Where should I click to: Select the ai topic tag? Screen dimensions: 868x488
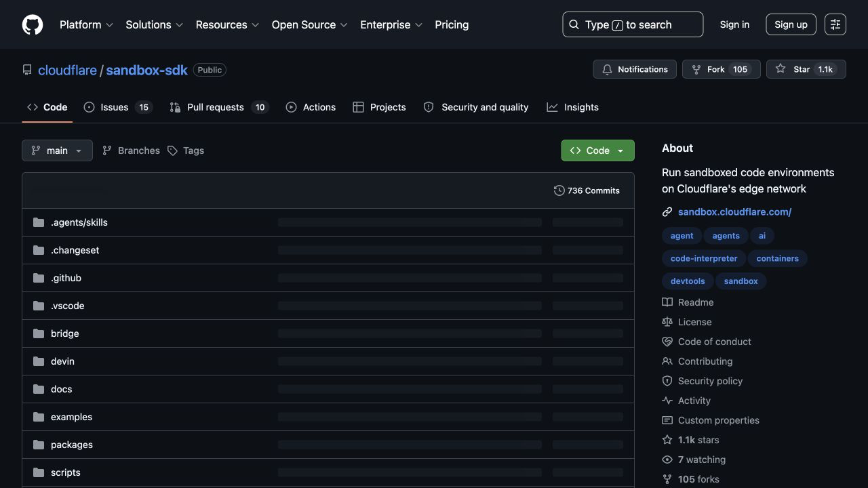pyautogui.click(x=762, y=236)
